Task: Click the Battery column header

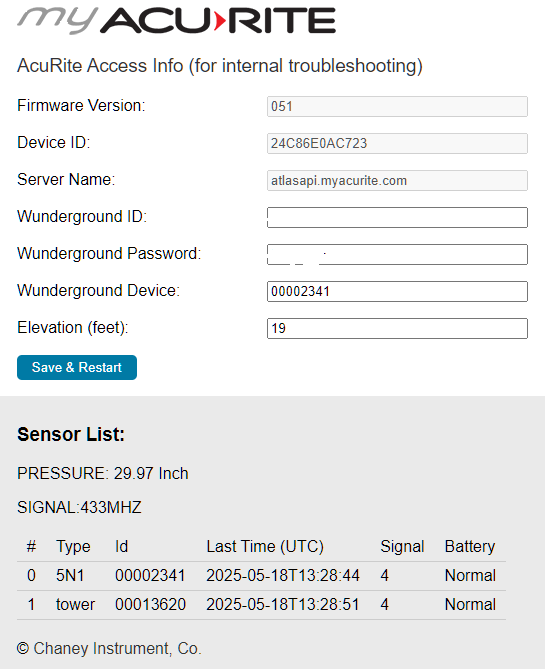Action: click(470, 547)
